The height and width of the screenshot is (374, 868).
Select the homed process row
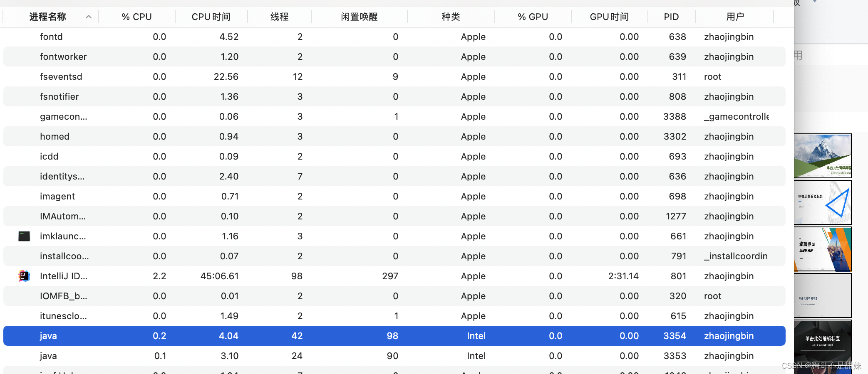coord(394,136)
